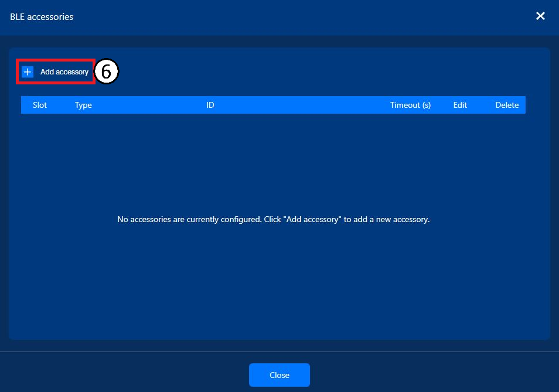This screenshot has width=559, height=392.
Task: Sort by the Slot column header
Action: click(40, 105)
